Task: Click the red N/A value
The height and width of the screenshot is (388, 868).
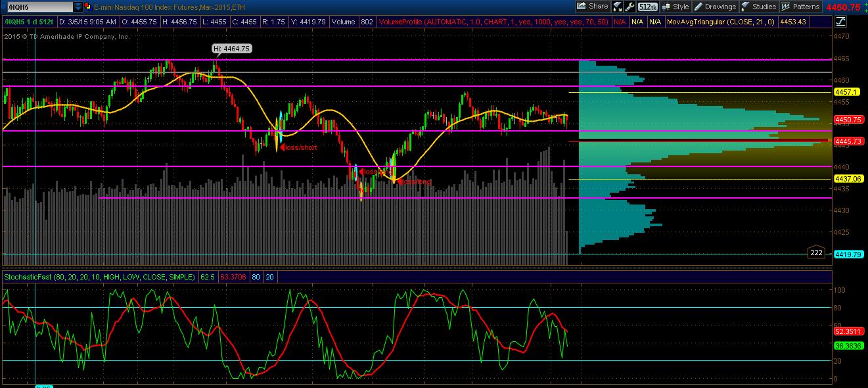Action: tap(619, 22)
